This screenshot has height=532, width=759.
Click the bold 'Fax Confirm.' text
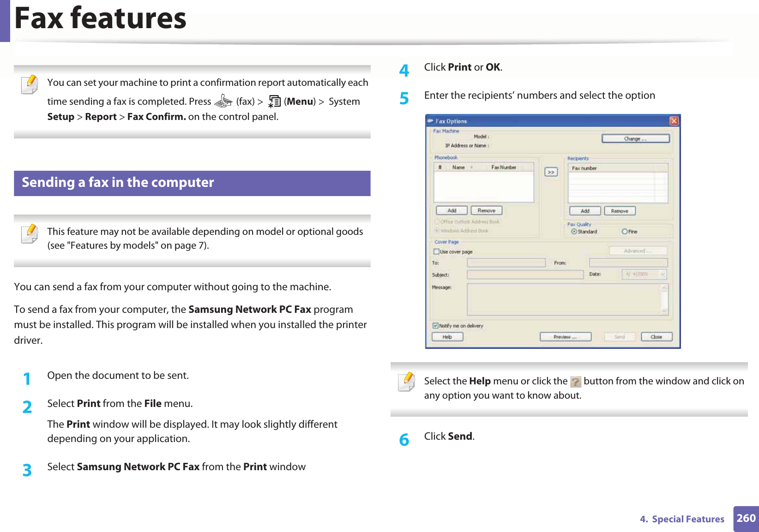pos(157,117)
